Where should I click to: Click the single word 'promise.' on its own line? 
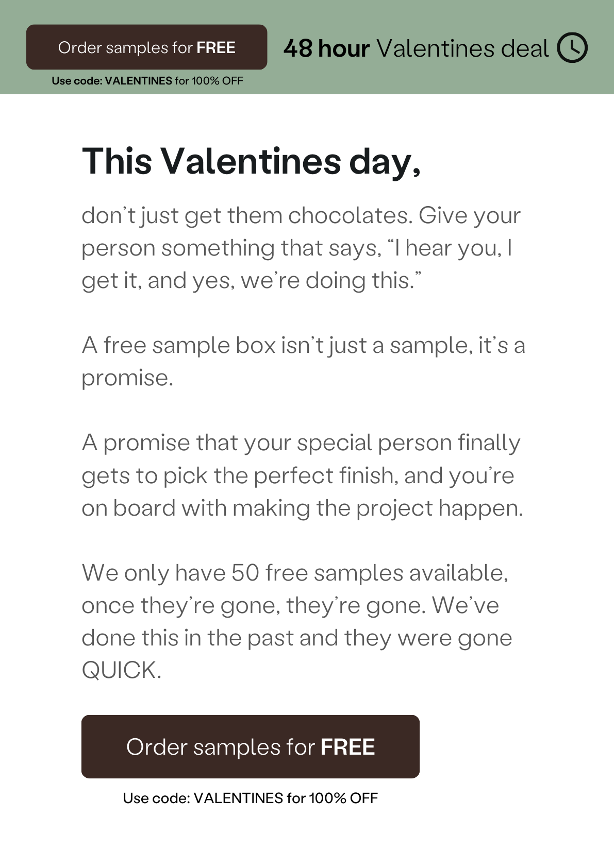pos(127,378)
